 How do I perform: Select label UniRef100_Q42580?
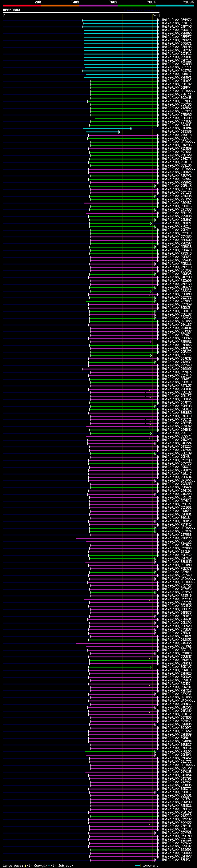tap(177, 108)
